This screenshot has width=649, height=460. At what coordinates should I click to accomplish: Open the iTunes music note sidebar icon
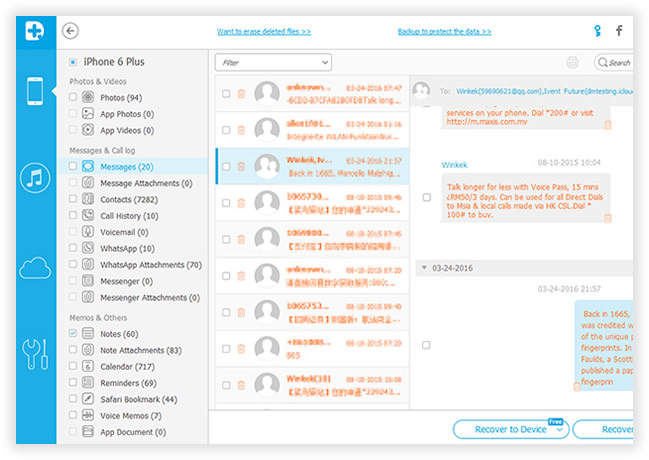coord(35,178)
